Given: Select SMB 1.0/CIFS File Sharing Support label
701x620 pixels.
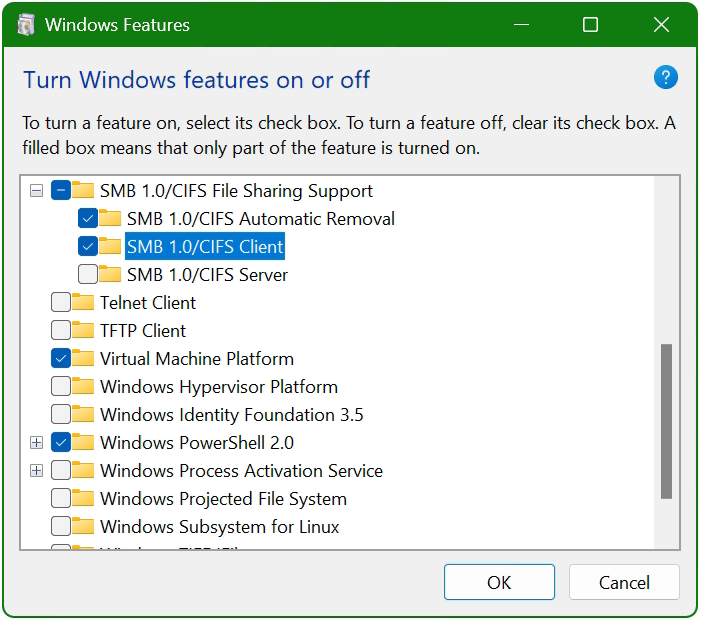Looking at the screenshot, I should coord(236,191).
